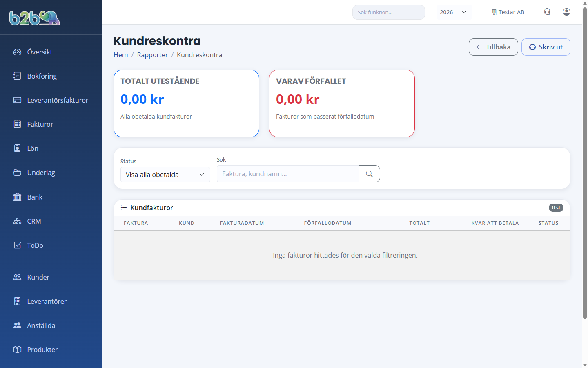588x368 pixels.
Task: Click Inga fakturor hittades message
Action: click(x=345, y=255)
